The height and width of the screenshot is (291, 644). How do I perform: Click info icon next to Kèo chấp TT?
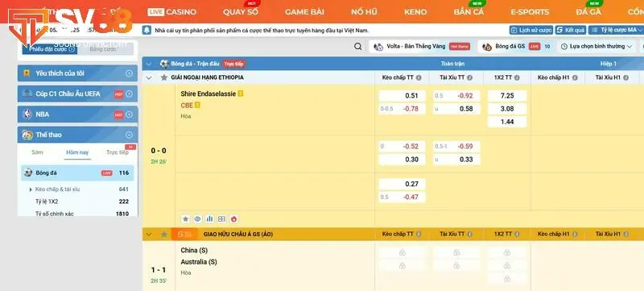point(419,77)
